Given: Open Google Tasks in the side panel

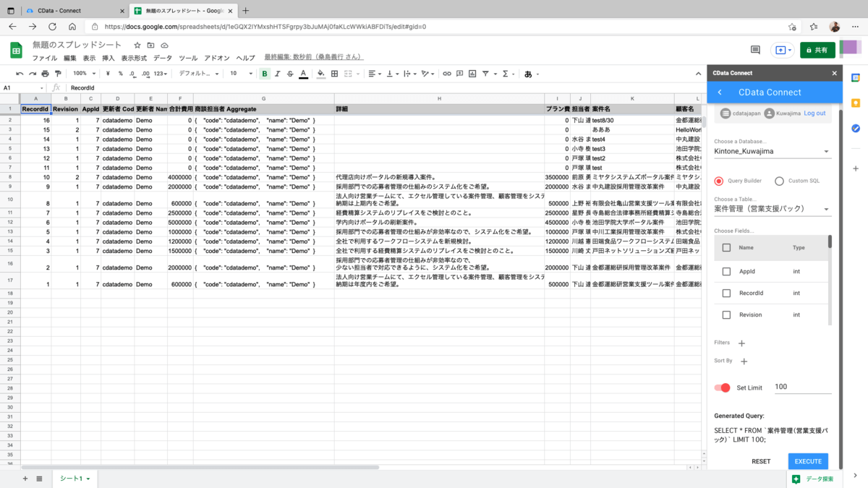Looking at the screenshot, I should coord(856,128).
